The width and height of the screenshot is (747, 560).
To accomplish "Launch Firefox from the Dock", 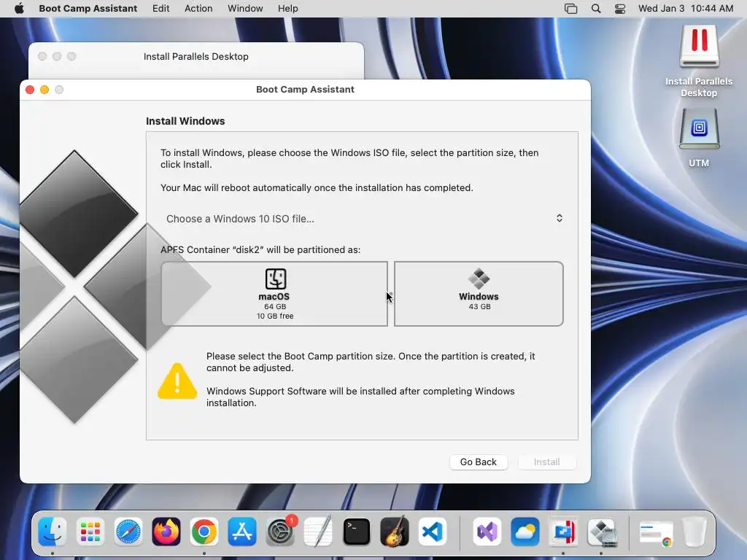I will click(x=166, y=532).
